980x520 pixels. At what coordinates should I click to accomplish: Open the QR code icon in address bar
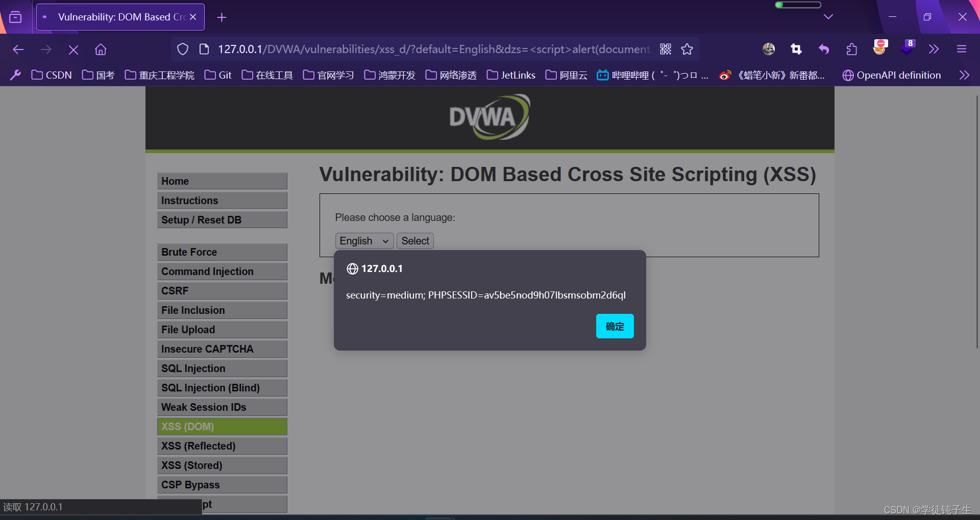point(666,49)
